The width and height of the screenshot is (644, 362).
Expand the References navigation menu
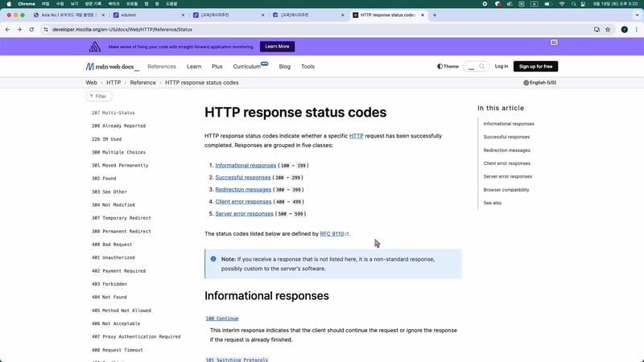[161, 67]
